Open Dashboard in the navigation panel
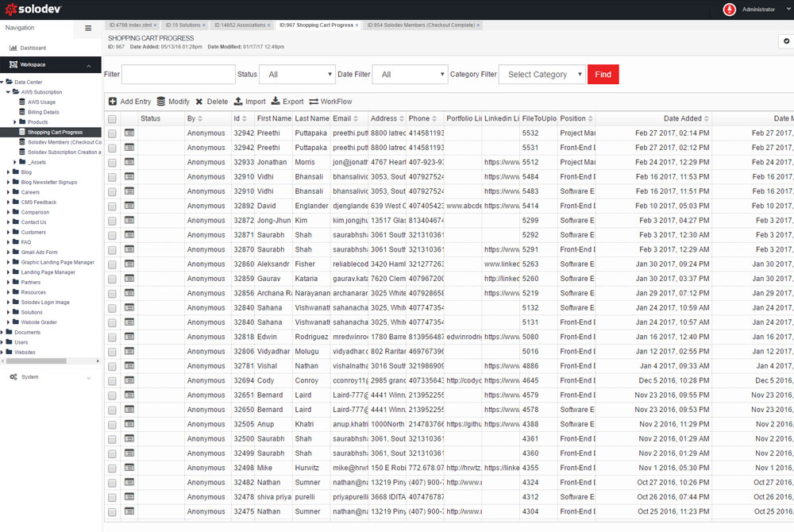The image size is (794, 532). click(33, 48)
